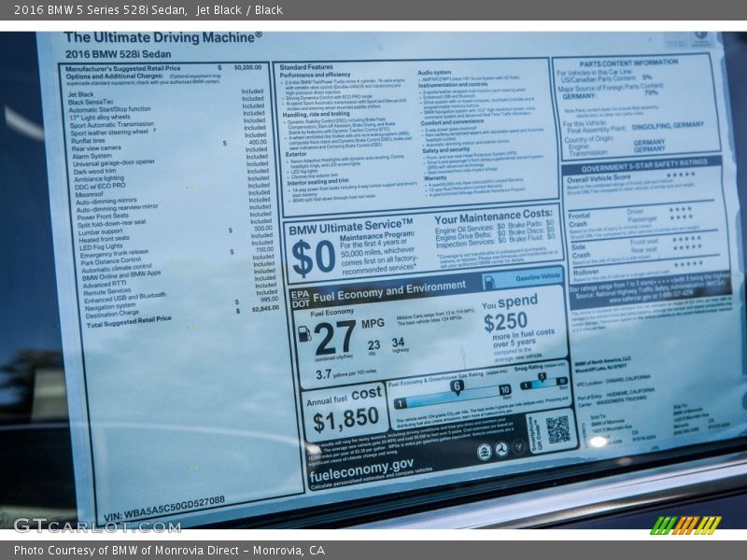The height and width of the screenshot is (560, 747).
Task: Click the smog rating marker showing 5
Action: pyautogui.click(x=542, y=377)
